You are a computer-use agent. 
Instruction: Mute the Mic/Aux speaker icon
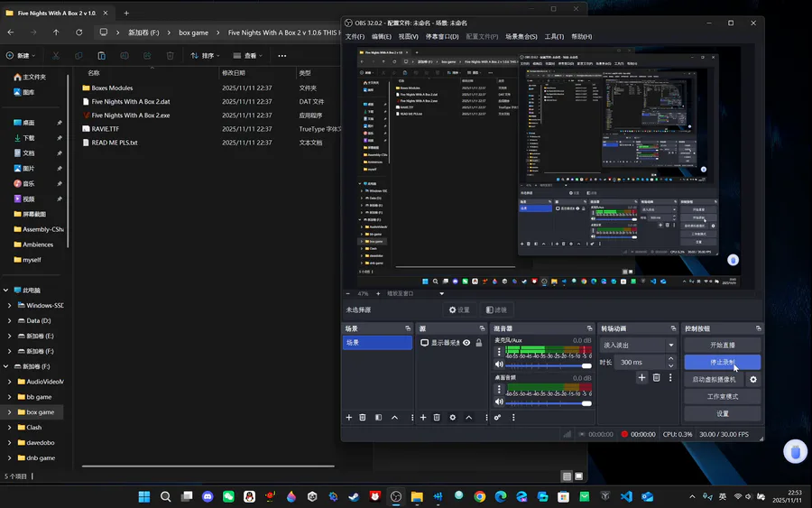point(499,364)
